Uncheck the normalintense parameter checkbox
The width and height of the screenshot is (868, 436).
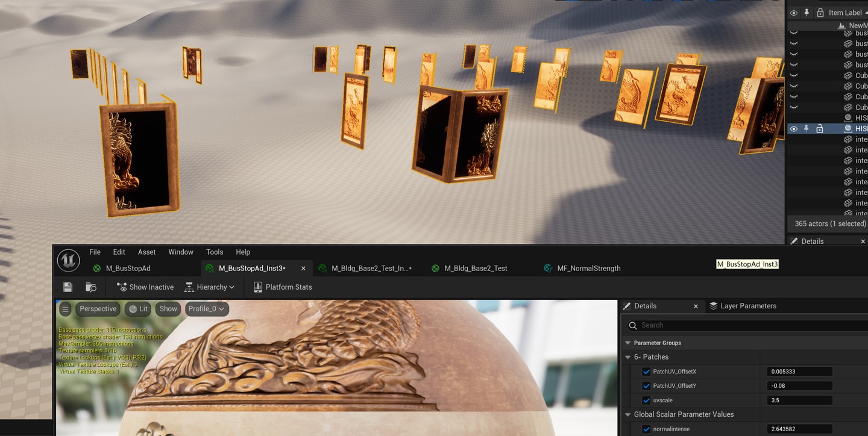[x=646, y=429]
